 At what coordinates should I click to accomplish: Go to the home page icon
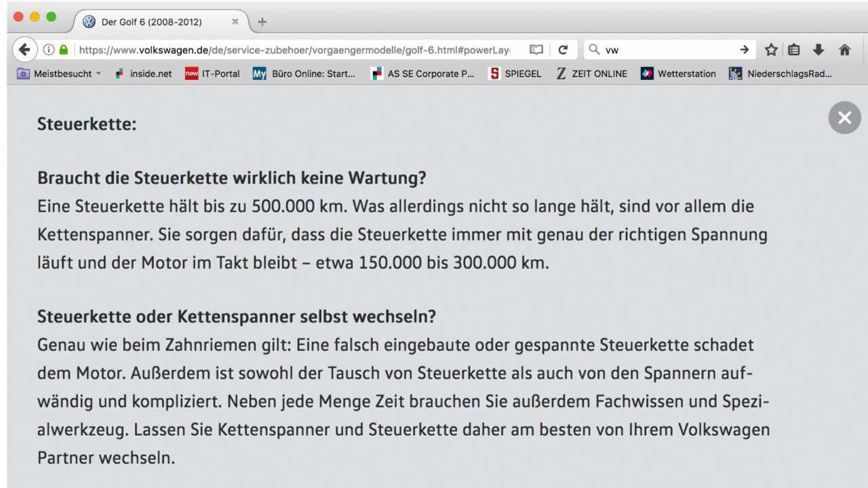point(844,49)
